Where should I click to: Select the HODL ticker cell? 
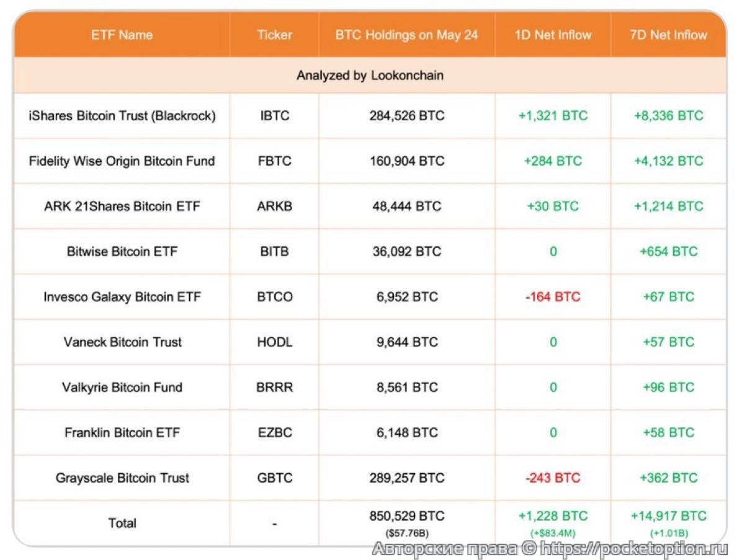(x=274, y=342)
